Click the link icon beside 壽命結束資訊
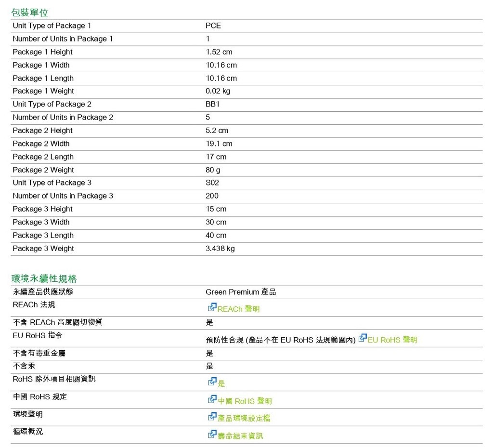493x448 pixels. [212, 435]
